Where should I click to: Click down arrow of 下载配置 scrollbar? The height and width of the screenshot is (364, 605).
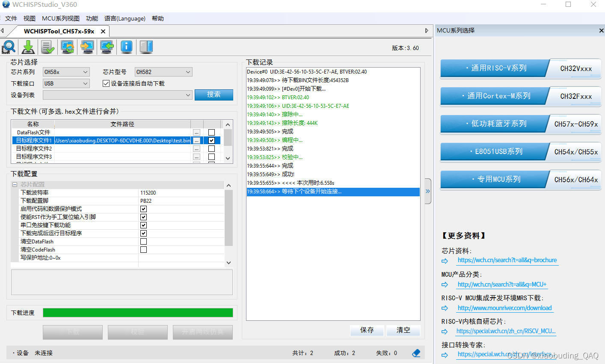(x=228, y=263)
